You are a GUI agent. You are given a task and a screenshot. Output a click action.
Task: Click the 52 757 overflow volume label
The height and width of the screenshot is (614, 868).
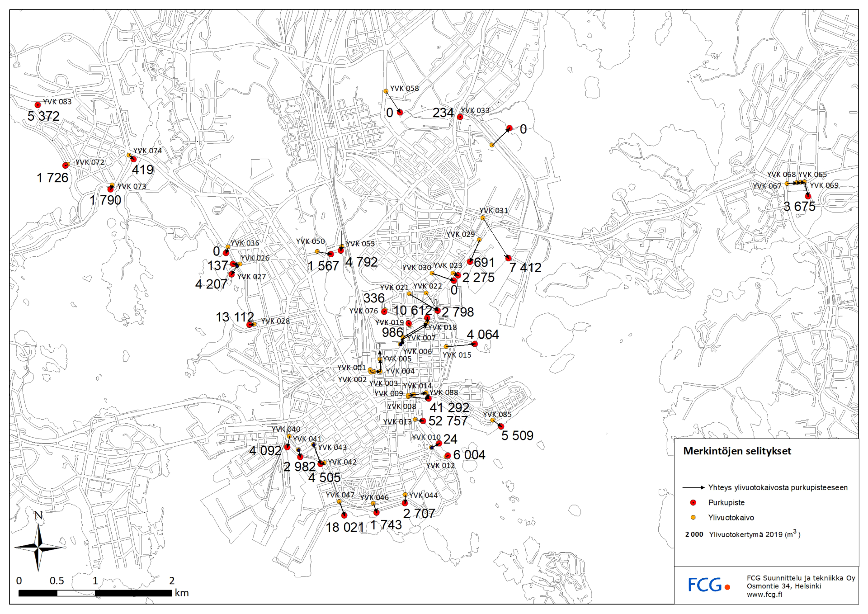tap(448, 421)
